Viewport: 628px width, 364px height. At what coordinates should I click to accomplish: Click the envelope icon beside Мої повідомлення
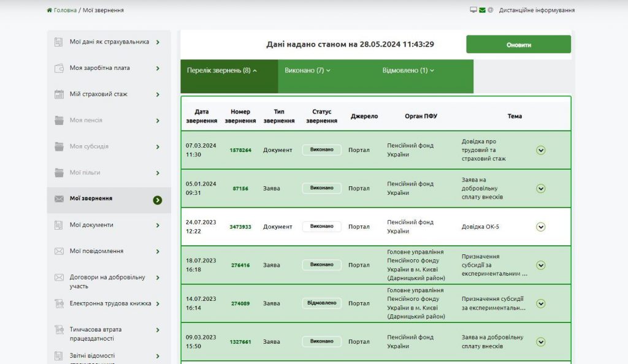pos(59,251)
